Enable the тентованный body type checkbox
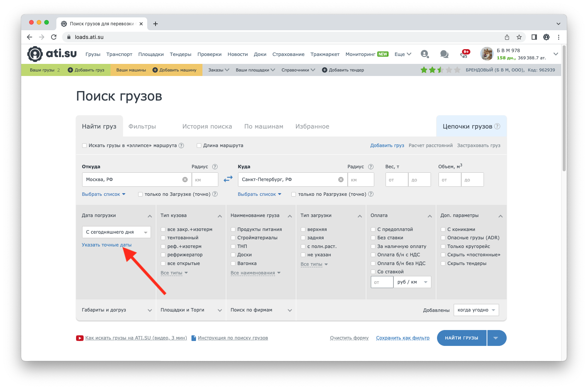Screen dimensions: 588x389 tap(163, 238)
